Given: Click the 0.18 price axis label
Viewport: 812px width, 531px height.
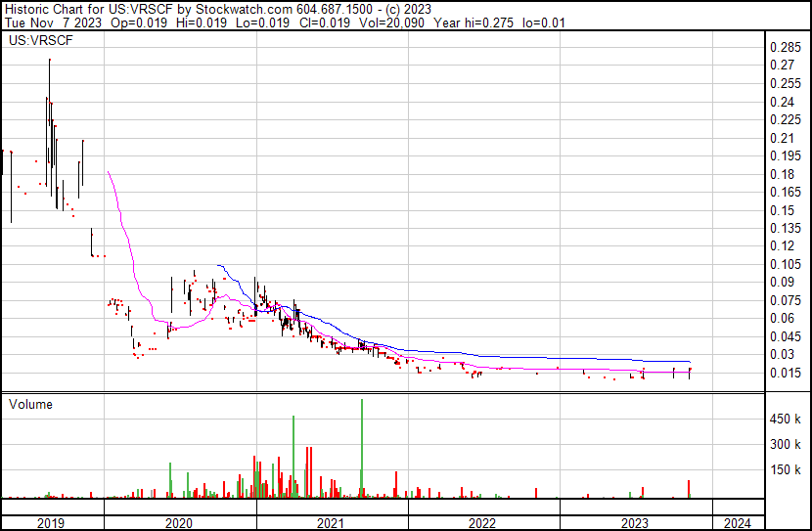Looking at the screenshot, I should tap(782, 174).
